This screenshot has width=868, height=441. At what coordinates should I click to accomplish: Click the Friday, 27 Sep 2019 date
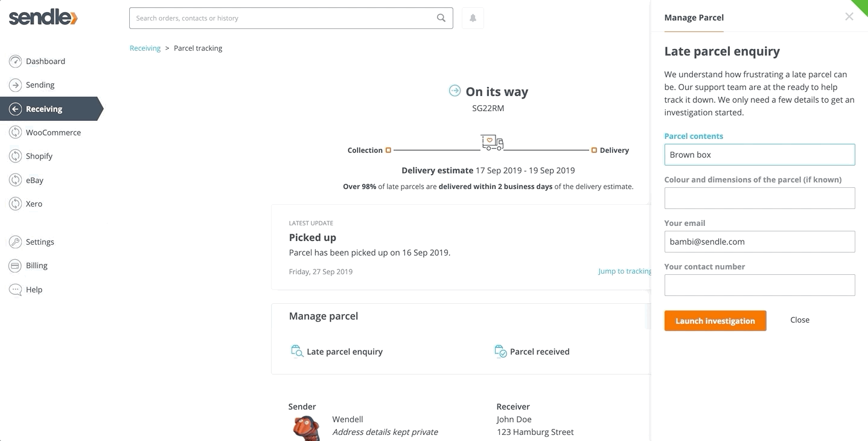[x=321, y=272]
